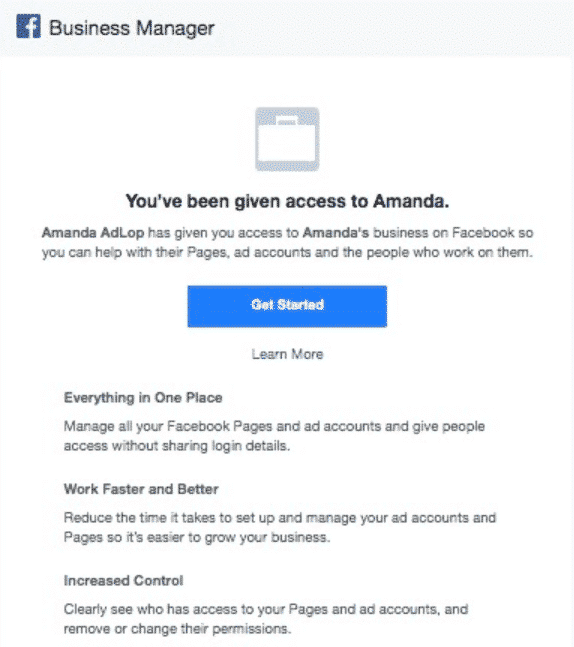The image size is (574, 647).
Task: Click the Everything in One Place heading
Action: (x=143, y=398)
